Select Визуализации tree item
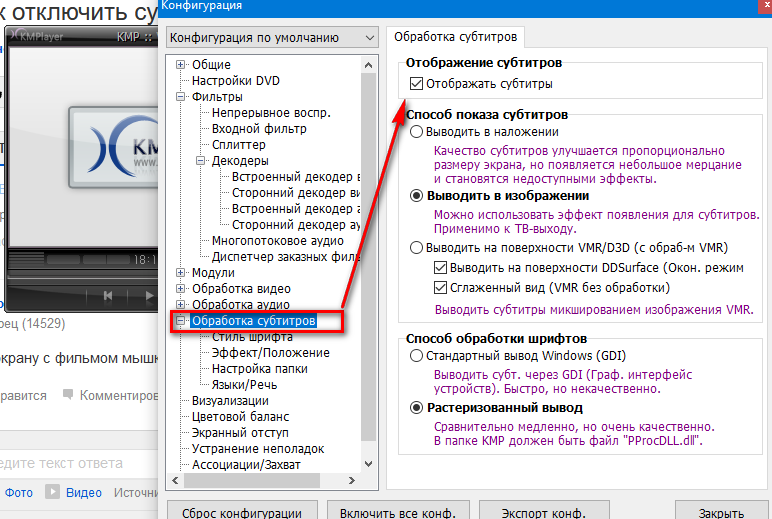The width and height of the screenshot is (772, 519). [230, 401]
